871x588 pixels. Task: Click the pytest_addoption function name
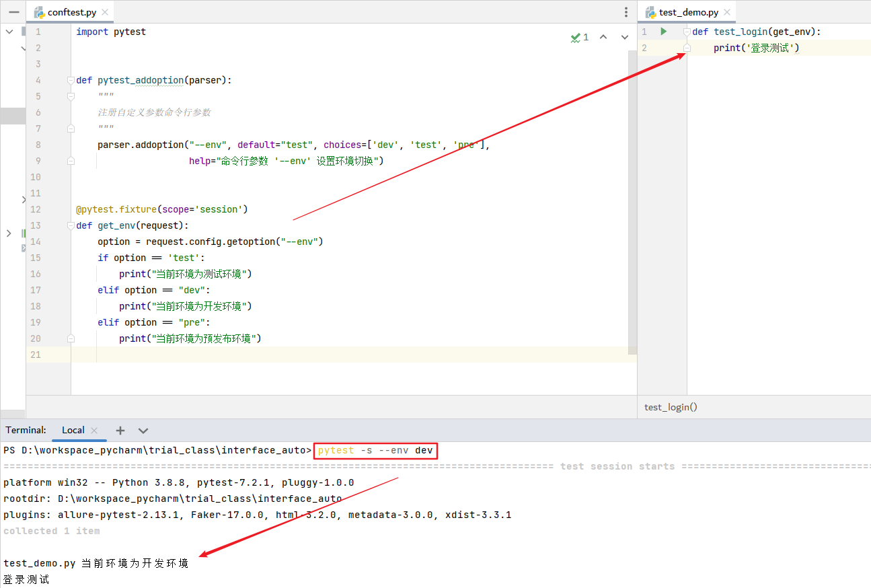pos(141,80)
